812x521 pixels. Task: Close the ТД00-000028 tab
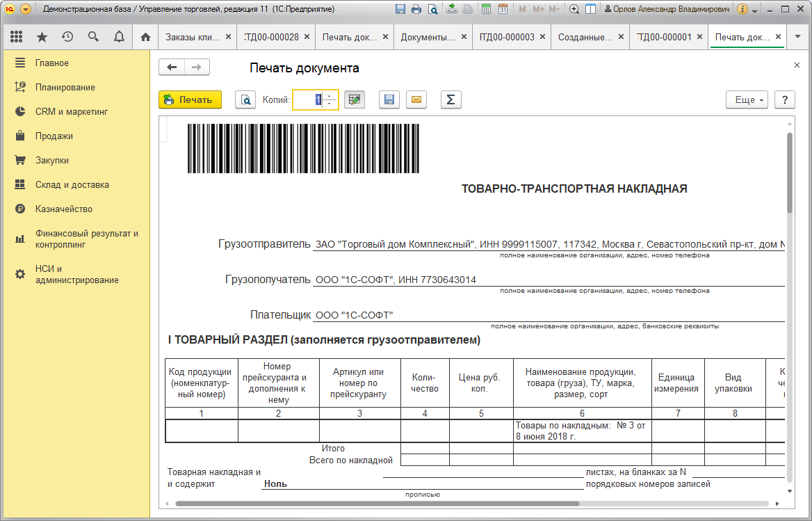307,37
